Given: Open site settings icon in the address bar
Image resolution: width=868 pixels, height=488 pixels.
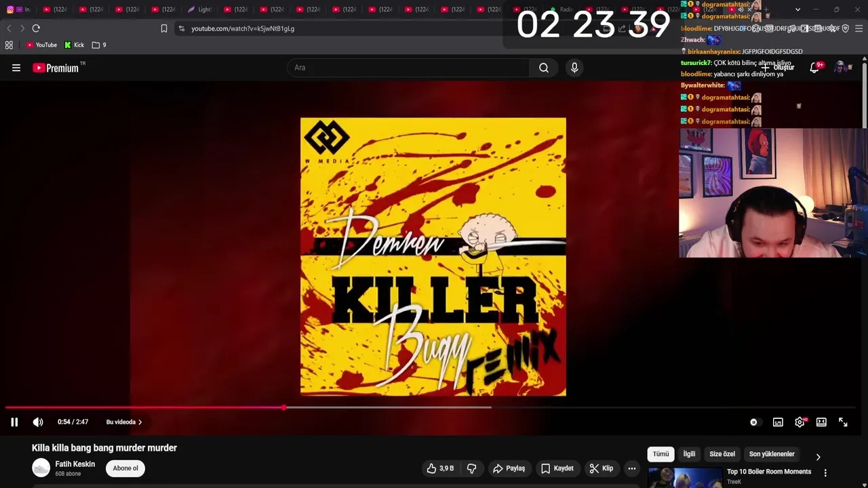Looking at the screenshot, I should coord(181,28).
